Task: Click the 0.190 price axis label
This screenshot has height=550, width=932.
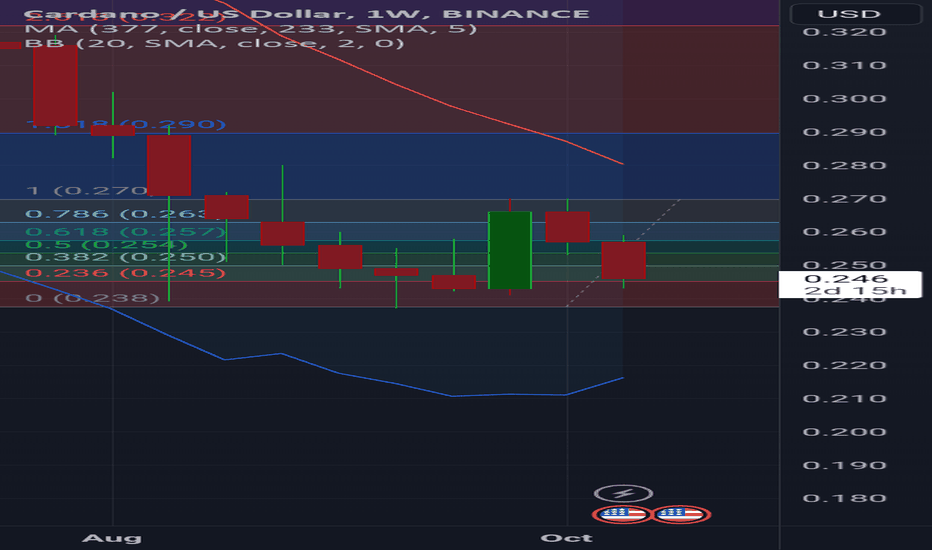Action: (x=845, y=465)
